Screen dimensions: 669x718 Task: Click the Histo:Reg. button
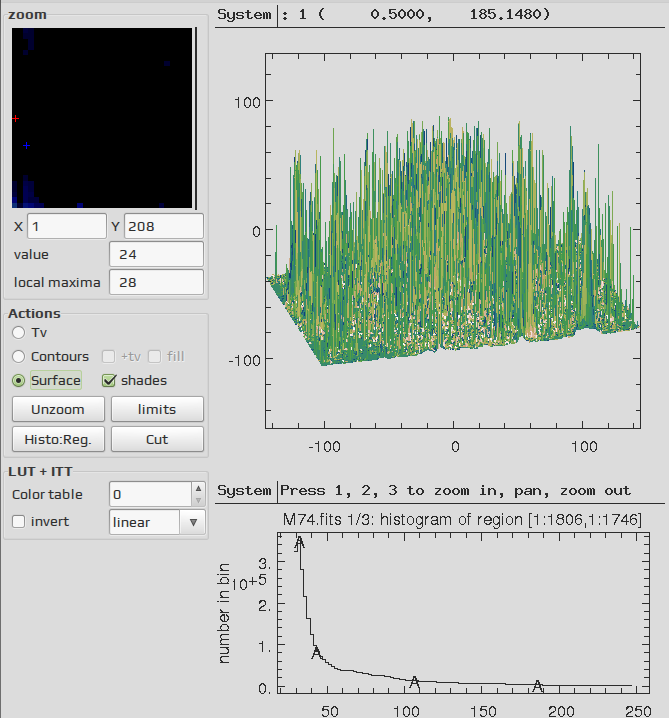58,439
